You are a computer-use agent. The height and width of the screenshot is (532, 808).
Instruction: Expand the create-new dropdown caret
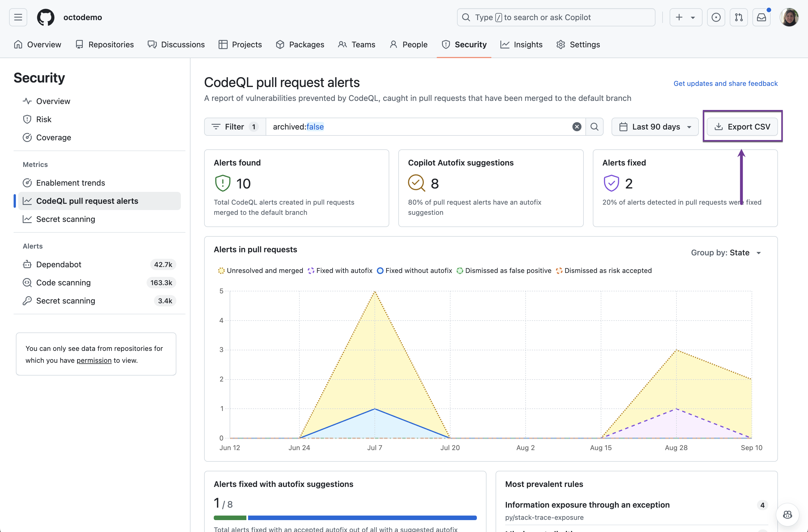(693, 17)
